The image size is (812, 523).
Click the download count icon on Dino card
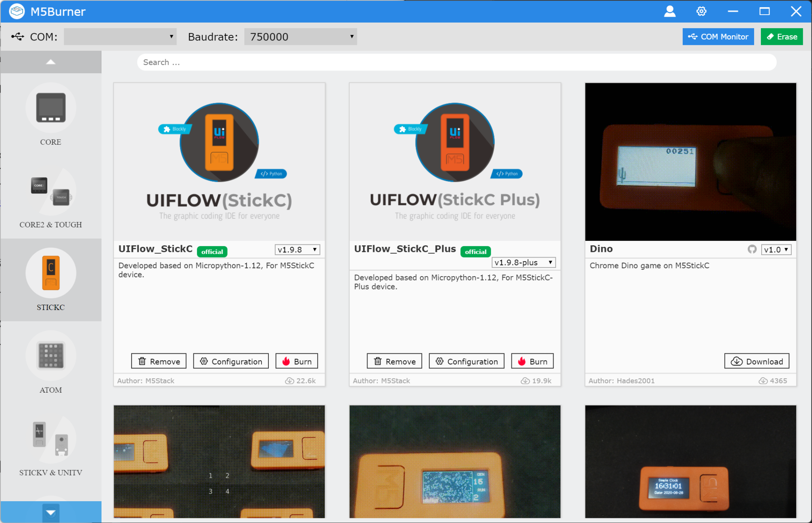tap(763, 381)
